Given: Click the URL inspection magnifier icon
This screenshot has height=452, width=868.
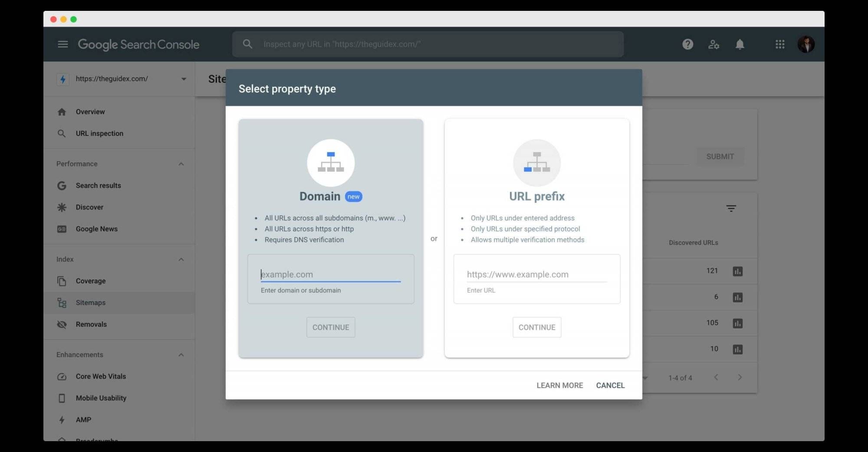Looking at the screenshot, I should coord(62,134).
